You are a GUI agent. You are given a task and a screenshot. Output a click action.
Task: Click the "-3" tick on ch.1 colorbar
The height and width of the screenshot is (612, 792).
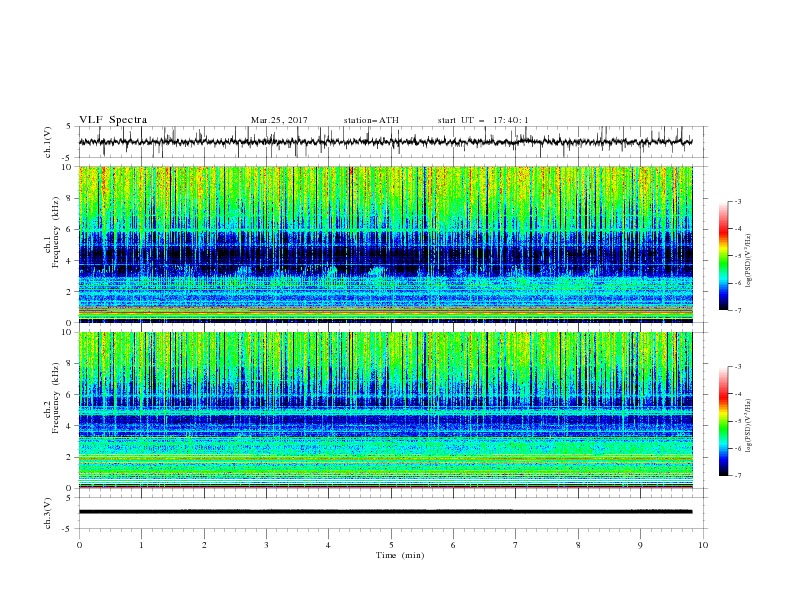pos(738,201)
